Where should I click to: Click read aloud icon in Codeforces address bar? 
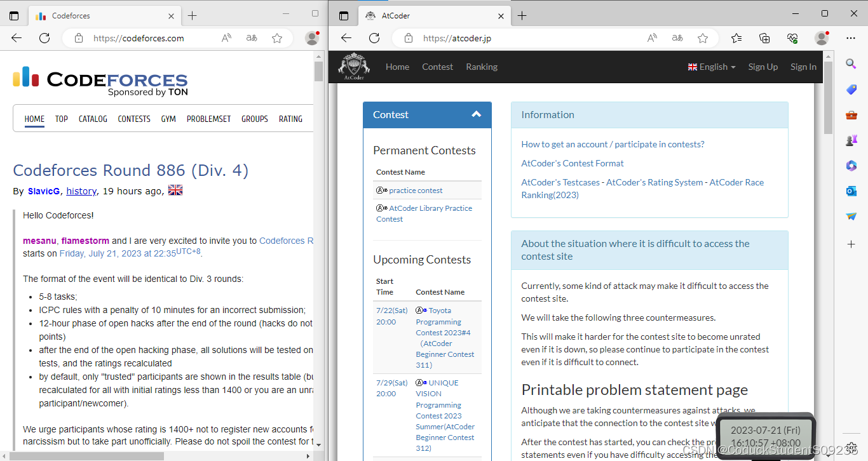point(226,38)
